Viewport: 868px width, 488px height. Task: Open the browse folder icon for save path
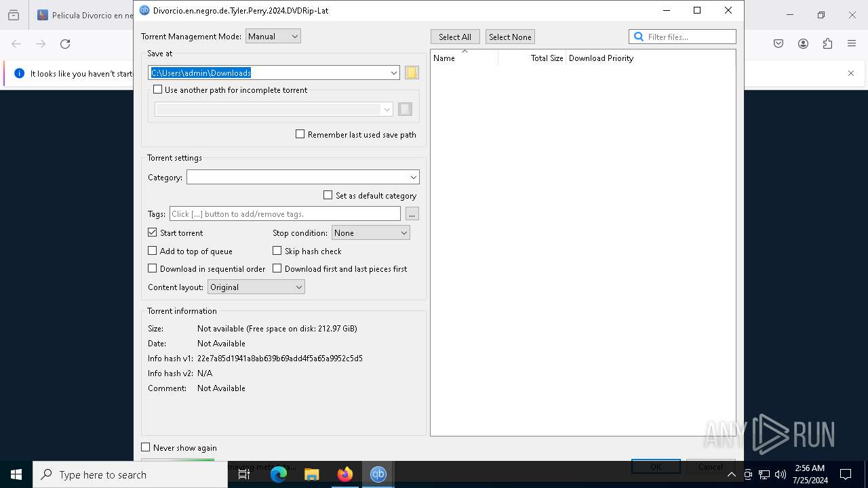pos(412,73)
